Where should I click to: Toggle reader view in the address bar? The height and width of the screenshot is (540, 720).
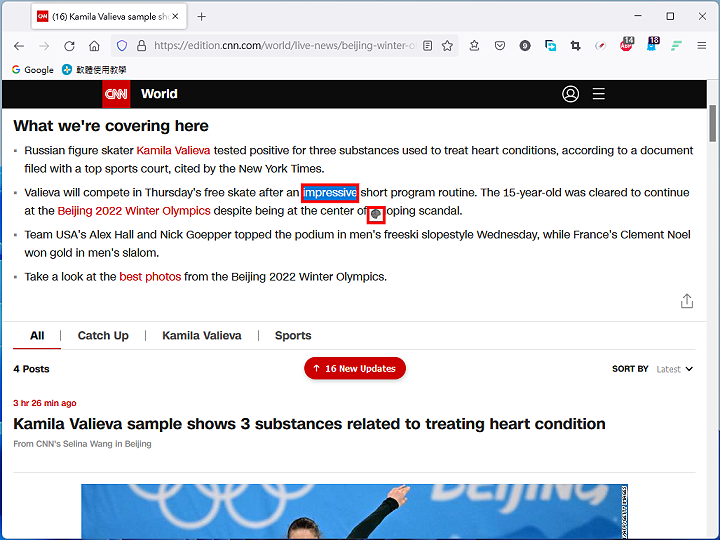[x=428, y=45]
